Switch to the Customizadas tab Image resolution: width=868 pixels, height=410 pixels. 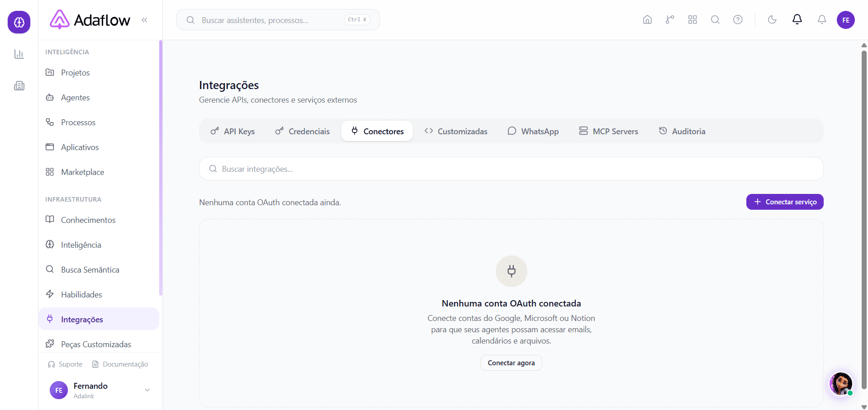pyautogui.click(x=456, y=131)
